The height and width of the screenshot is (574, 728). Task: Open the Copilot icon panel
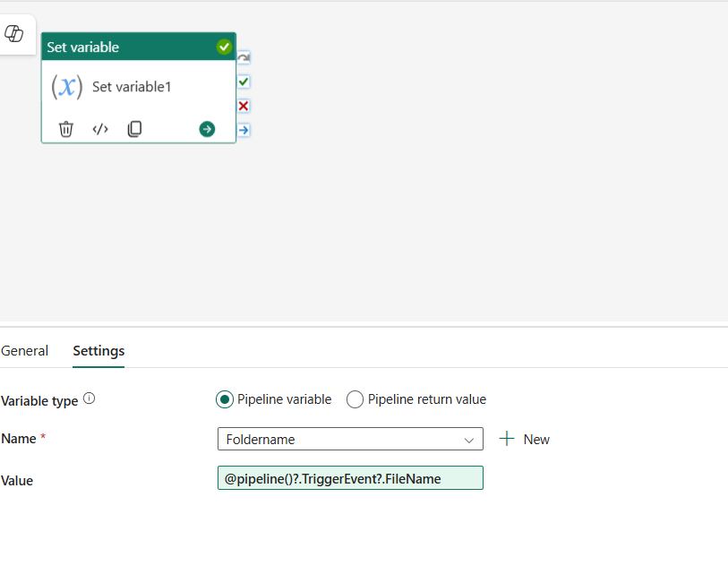click(14, 34)
